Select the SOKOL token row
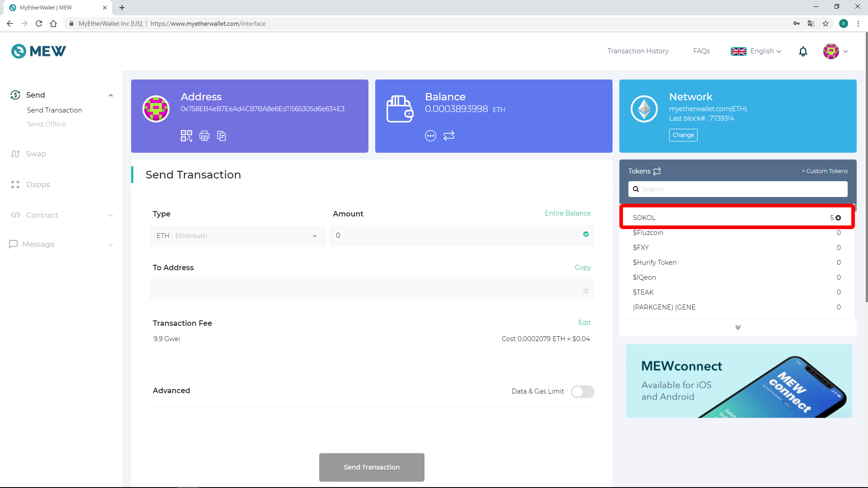The width and height of the screenshot is (868, 488). coord(737,218)
